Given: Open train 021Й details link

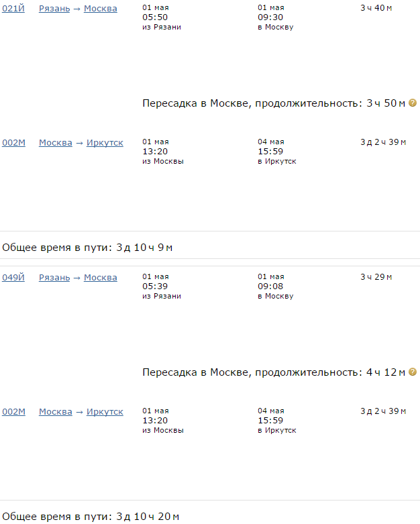Looking at the screenshot, I should pos(13,9).
